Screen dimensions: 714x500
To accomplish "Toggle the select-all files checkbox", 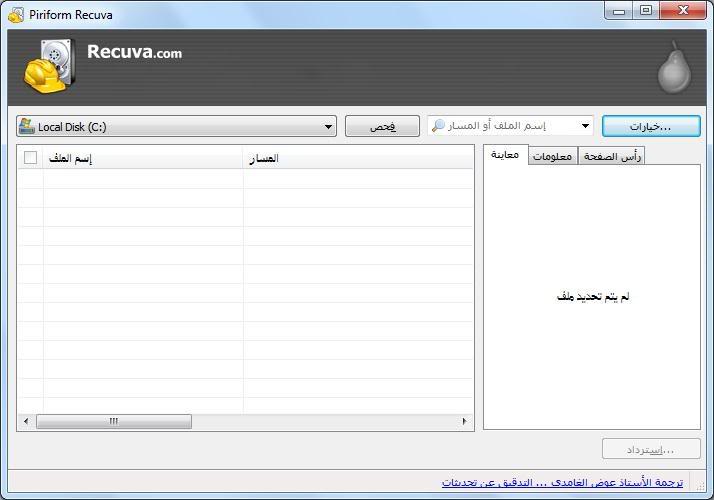I will [x=30, y=158].
